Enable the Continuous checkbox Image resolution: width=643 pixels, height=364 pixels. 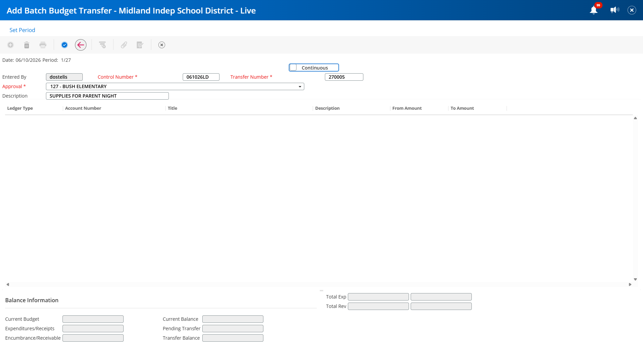(x=293, y=68)
